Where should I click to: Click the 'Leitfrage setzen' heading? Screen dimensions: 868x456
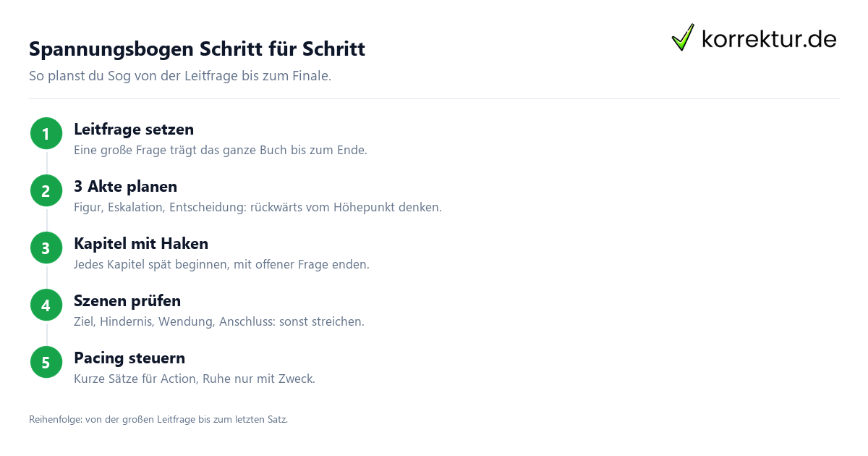pyautogui.click(x=134, y=130)
